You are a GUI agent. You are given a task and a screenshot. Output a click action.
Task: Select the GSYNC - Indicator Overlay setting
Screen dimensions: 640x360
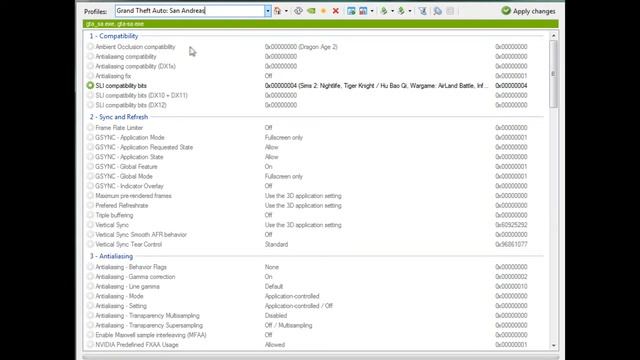tap(129, 186)
